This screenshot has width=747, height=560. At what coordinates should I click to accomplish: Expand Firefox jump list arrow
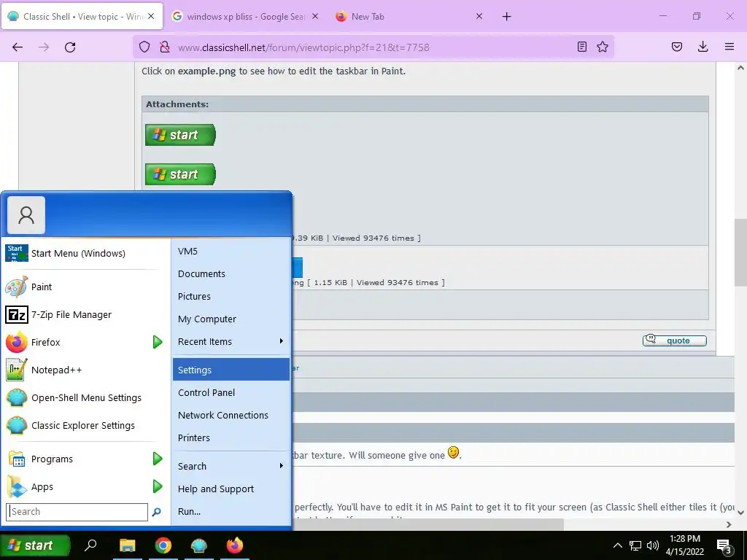158,342
